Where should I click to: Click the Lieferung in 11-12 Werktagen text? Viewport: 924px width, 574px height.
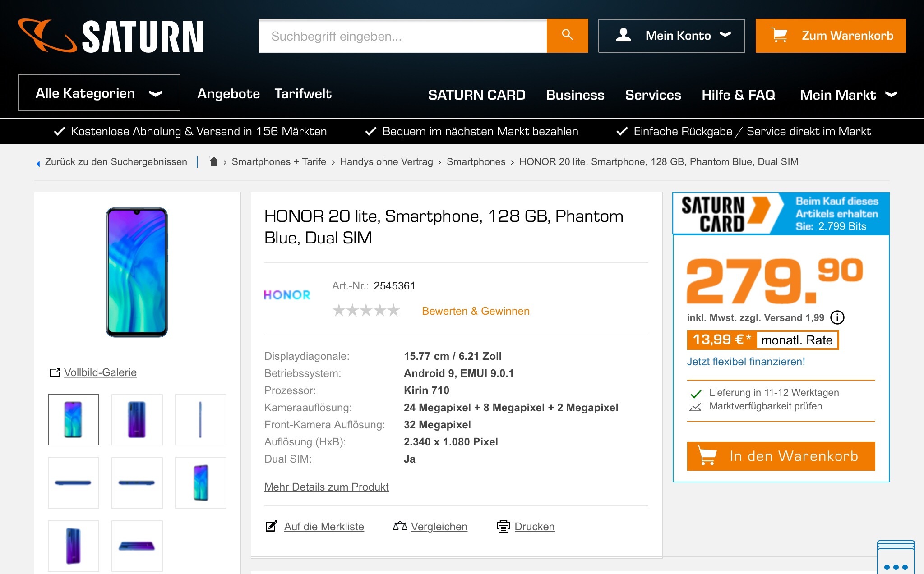774,393
